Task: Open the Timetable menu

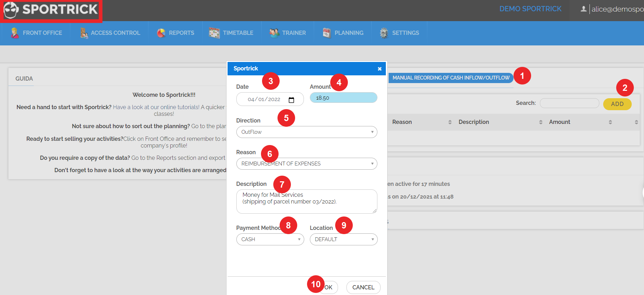Action: coord(231,33)
